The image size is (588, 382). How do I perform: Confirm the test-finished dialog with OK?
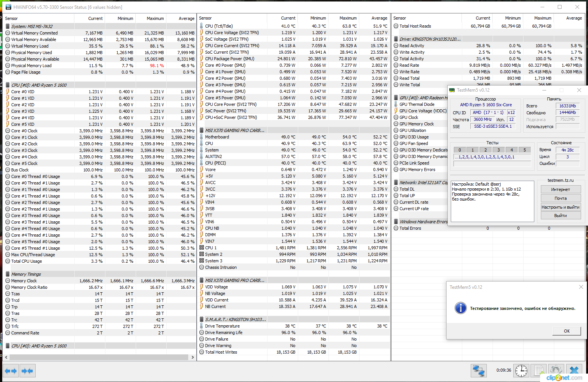(567, 331)
